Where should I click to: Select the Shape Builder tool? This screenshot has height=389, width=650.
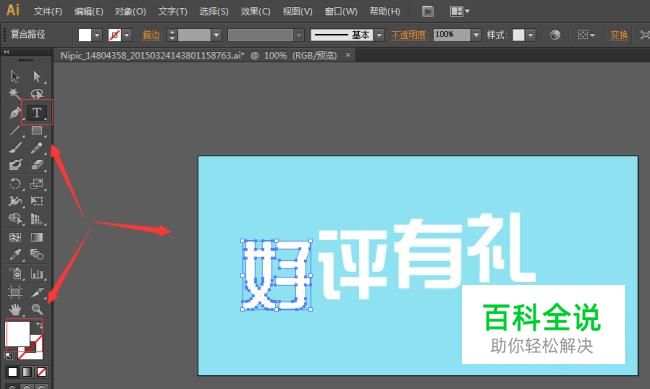[x=15, y=219]
